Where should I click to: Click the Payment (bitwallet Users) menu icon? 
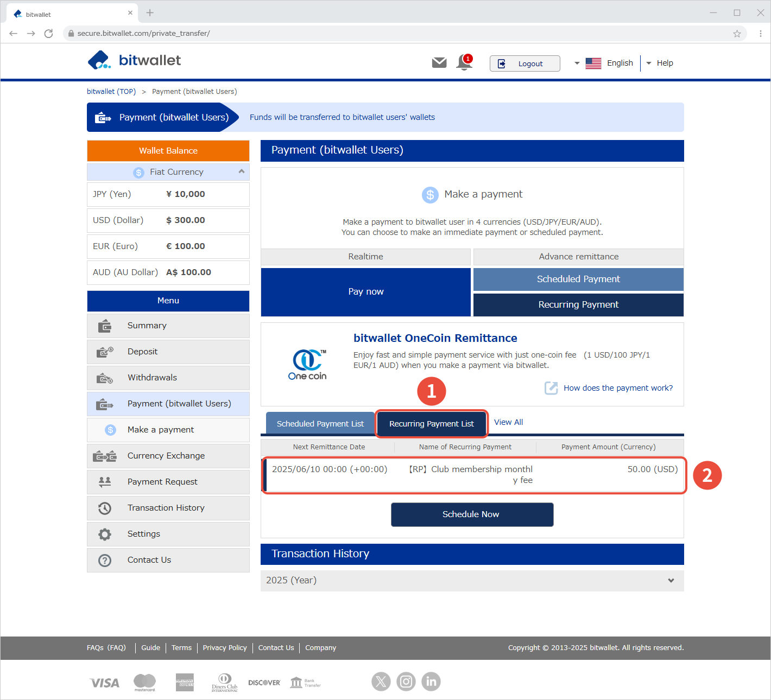tap(105, 404)
